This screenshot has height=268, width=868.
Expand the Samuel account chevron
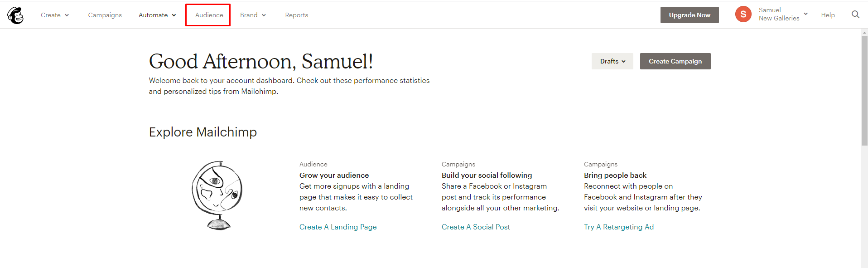[x=805, y=14]
